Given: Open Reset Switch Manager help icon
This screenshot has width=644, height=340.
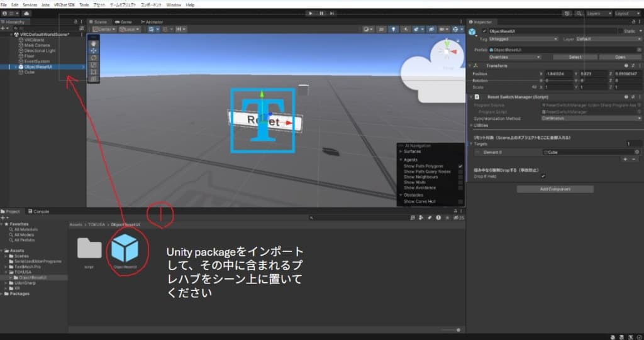Looking at the screenshot, I should 626,97.
